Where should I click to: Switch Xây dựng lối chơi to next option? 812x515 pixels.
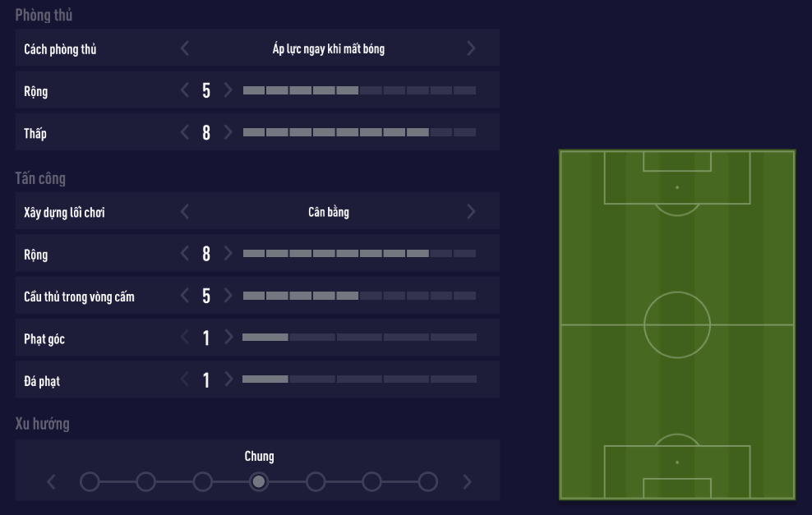pyautogui.click(x=471, y=212)
